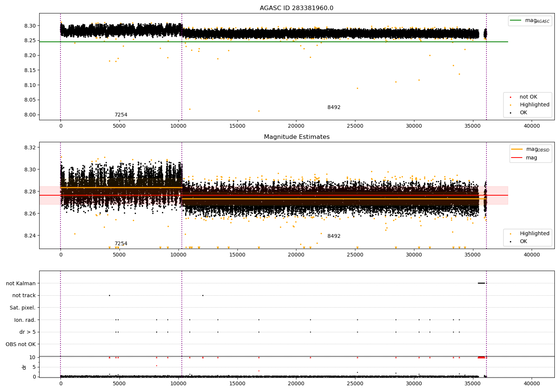Screen dimensions: 560x392
Task: Click the "not Kalman" axis label
Action: click(21, 283)
